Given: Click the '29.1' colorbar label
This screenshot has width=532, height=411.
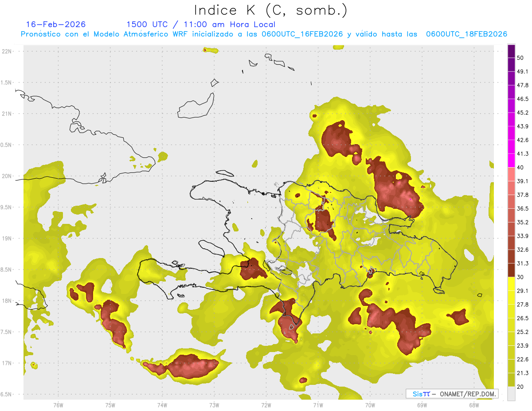Looking at the screenshot, I should coord(523,291).
